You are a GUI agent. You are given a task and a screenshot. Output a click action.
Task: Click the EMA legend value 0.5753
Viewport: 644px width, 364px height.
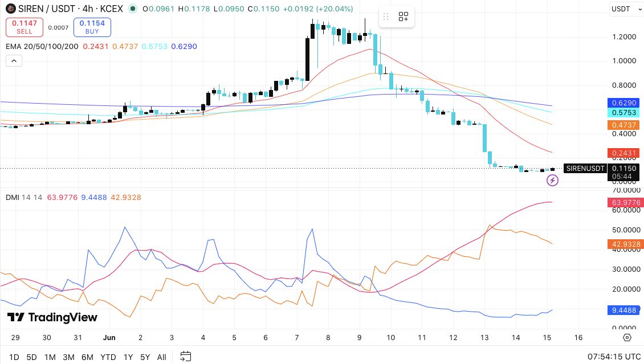click(x=154, y=46)
